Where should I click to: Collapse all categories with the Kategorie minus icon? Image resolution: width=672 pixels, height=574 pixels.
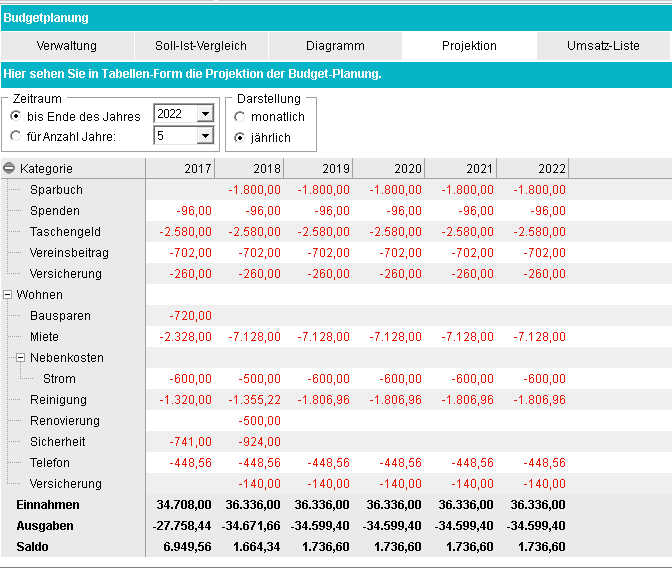9,168
